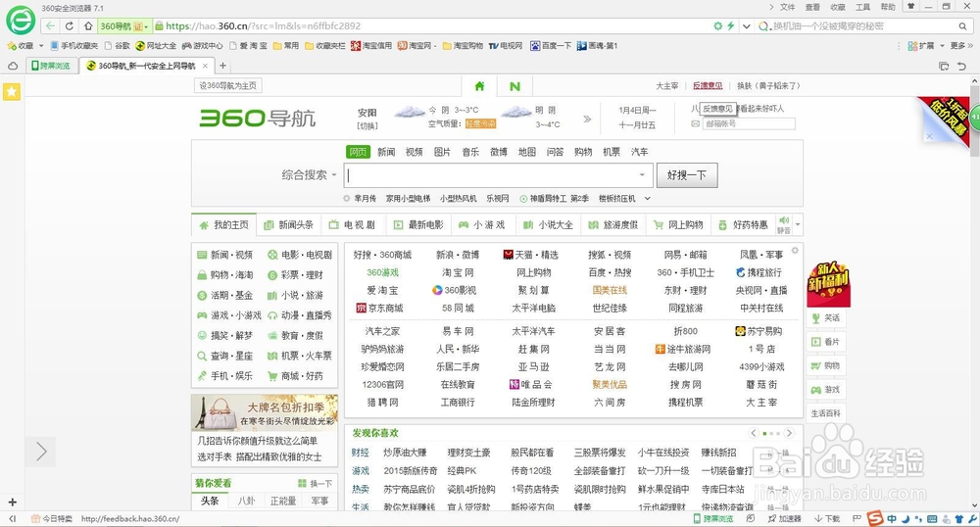Open the 百度一下 bookmark
The width and height of the screenshot is (980, 527).
[x=551, y=46]
